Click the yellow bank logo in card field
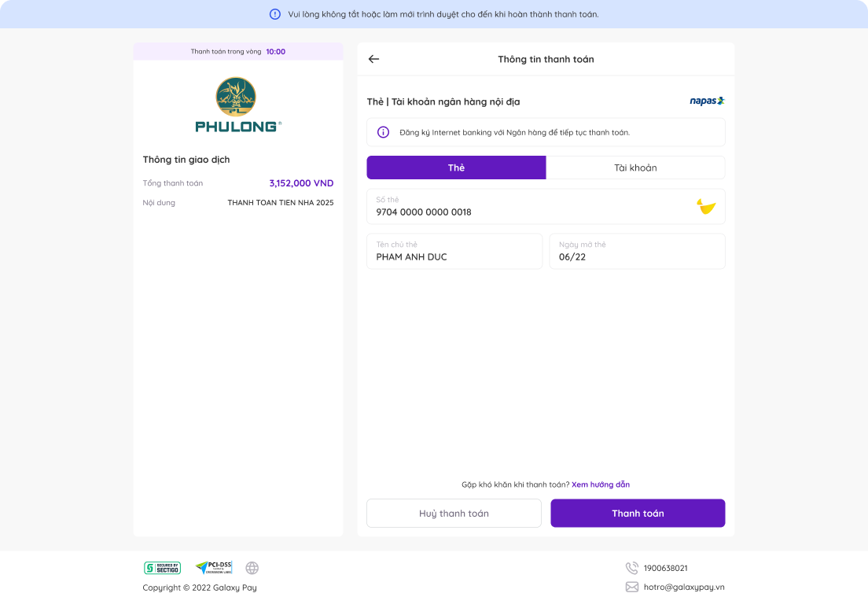This screenshot has width=868, height=604. pyautogui.click(x=706, y=207)
